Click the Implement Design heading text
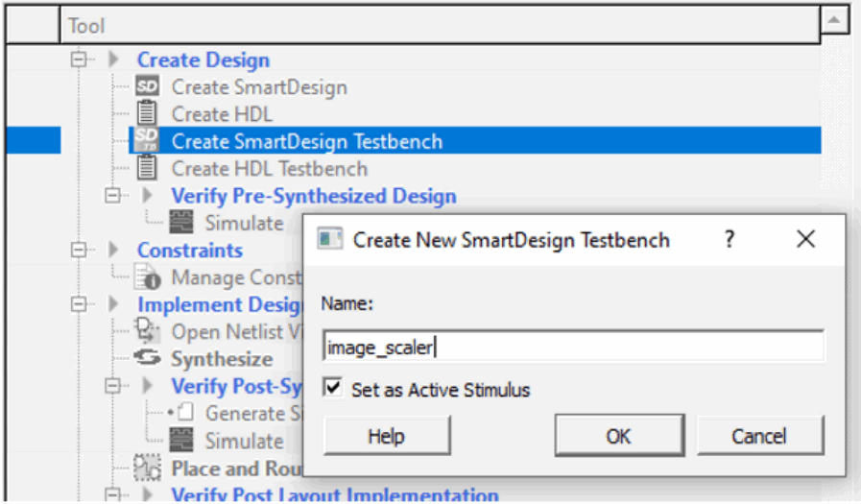This screenshot has height=504, width=861. pos(220,304)
